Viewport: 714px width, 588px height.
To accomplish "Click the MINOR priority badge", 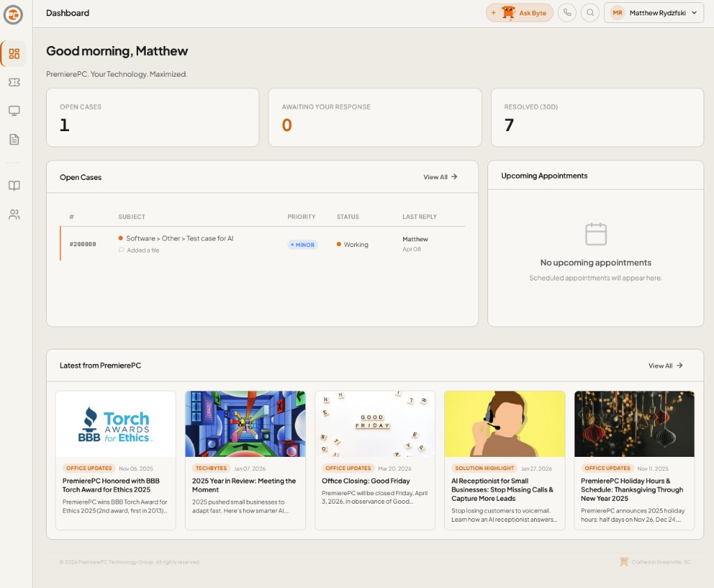I will click(303, 245).
